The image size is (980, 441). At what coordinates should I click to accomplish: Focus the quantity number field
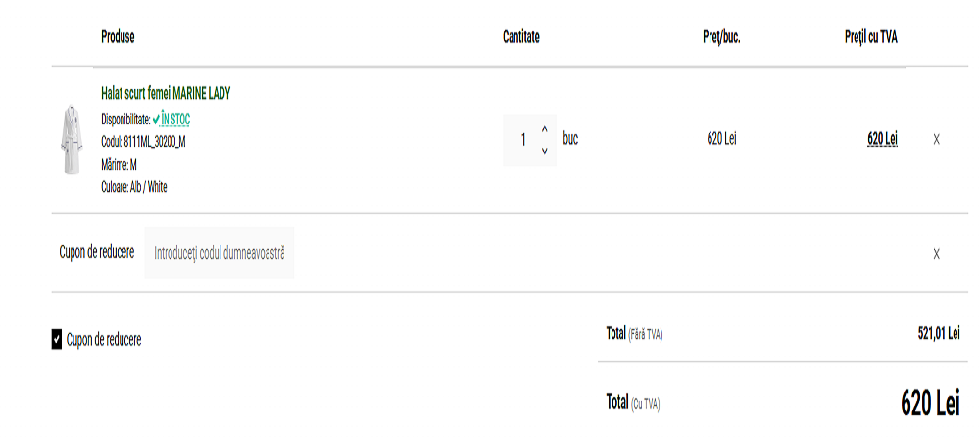click(x=523, y=140)
